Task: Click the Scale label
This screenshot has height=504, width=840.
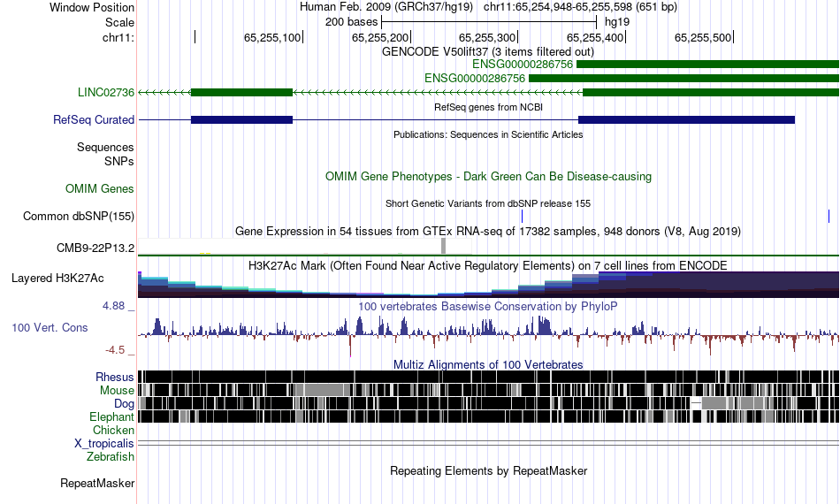Action: tap(119, 22)
